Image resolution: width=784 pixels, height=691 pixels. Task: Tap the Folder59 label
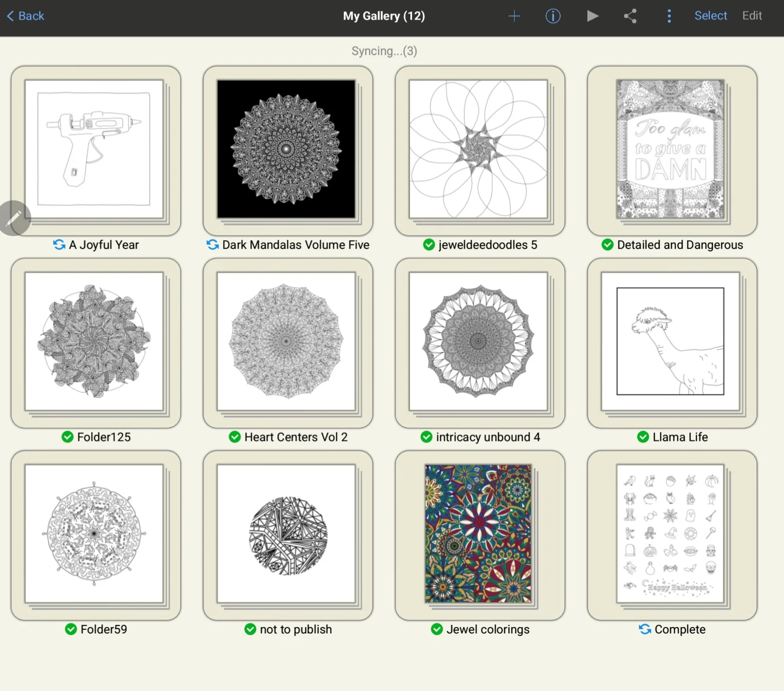click(x=104, y=629)
